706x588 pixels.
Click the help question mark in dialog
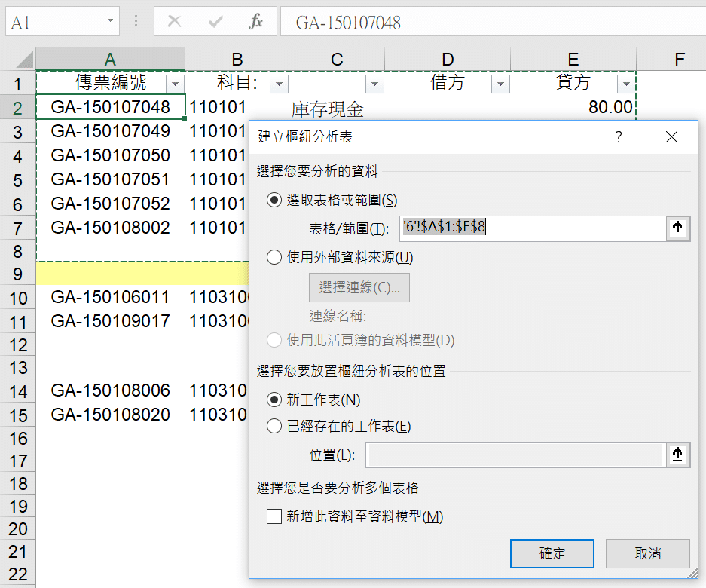619,136
